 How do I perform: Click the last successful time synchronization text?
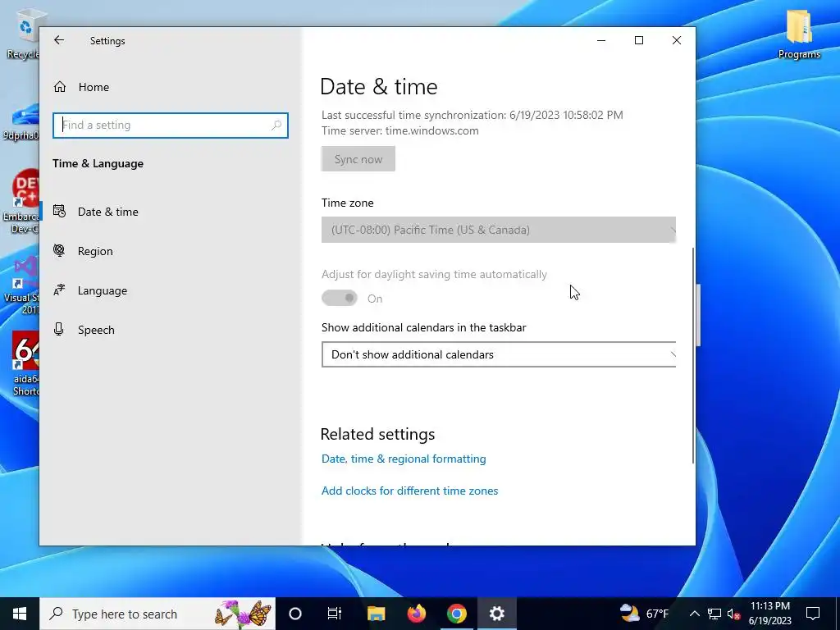[472, 115]
